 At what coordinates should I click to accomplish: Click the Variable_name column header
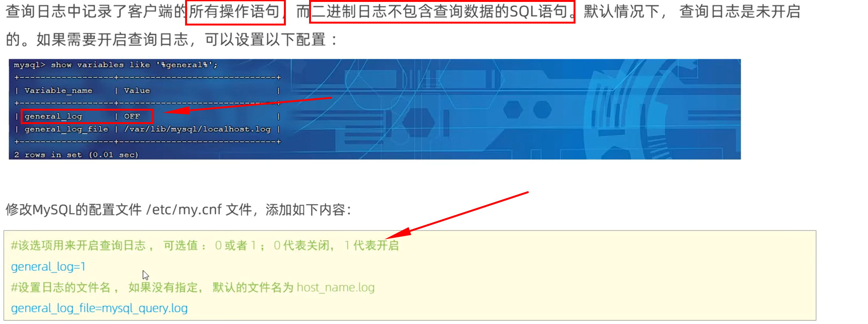coord(58,91)
